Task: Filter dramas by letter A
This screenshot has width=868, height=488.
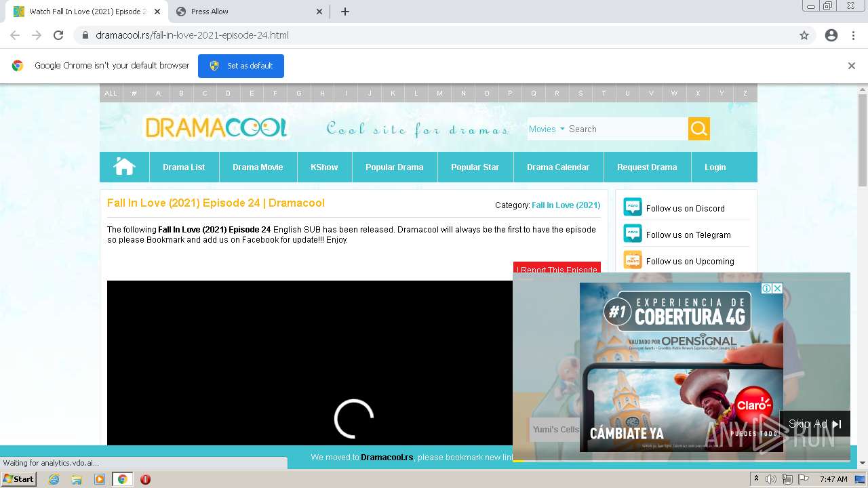Action: [158, 94]
